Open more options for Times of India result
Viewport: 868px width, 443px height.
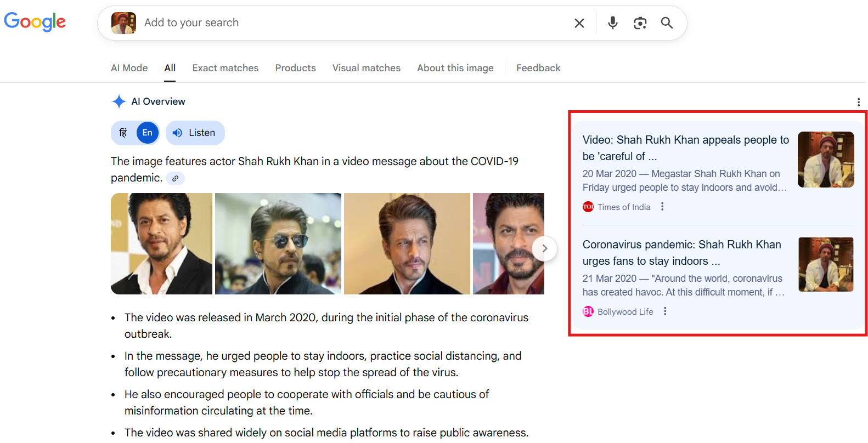(x=662, y=207)
